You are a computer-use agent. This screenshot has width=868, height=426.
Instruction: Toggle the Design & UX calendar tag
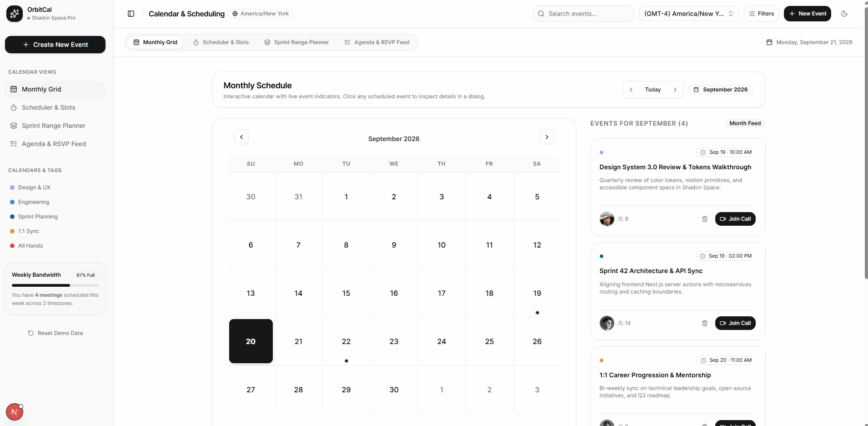[x=30, y=188]
